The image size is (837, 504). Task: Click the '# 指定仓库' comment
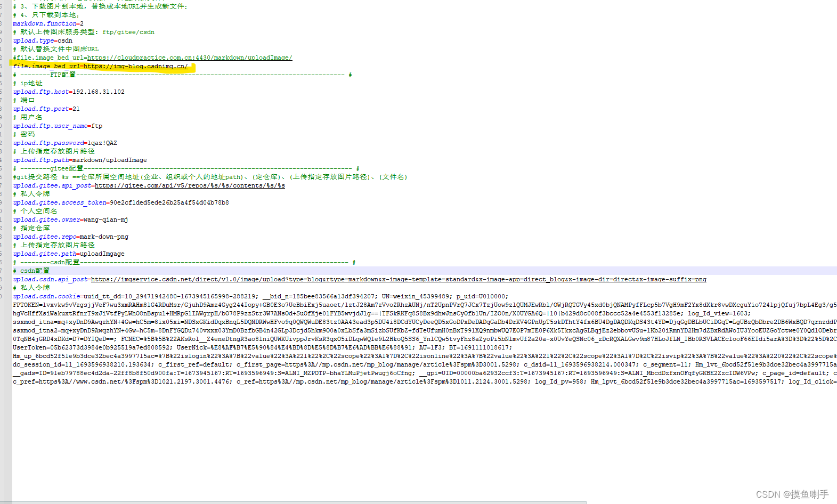click(x=31, y=228)
